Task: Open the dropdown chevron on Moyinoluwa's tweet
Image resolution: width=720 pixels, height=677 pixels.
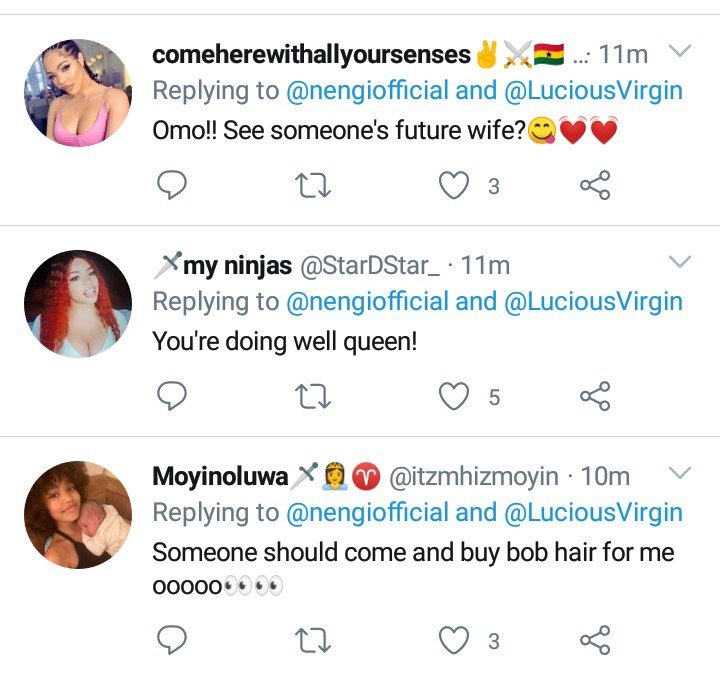Action: tap(679, 472)
